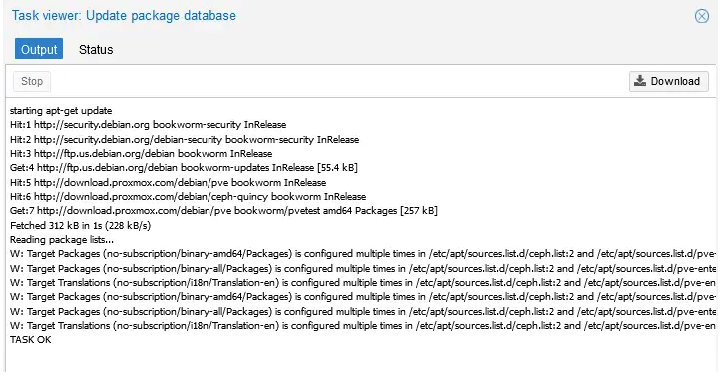This screenshot has width=724, height=388.
Task: Click the Hit:6 ceph-quincy bookworm line
Action: [x=188, y=197]
